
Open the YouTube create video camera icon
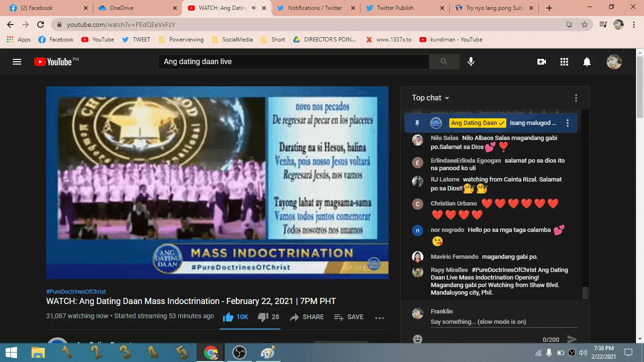542,62
